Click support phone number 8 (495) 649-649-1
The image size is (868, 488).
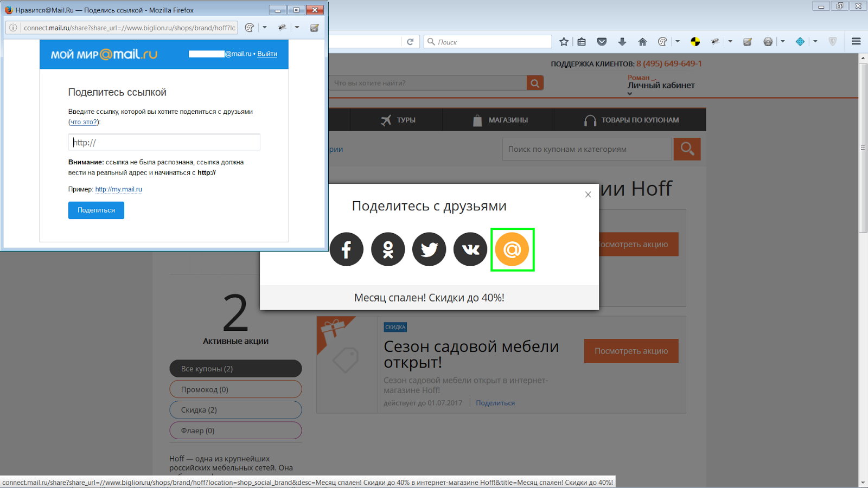(x=669, y=63)
